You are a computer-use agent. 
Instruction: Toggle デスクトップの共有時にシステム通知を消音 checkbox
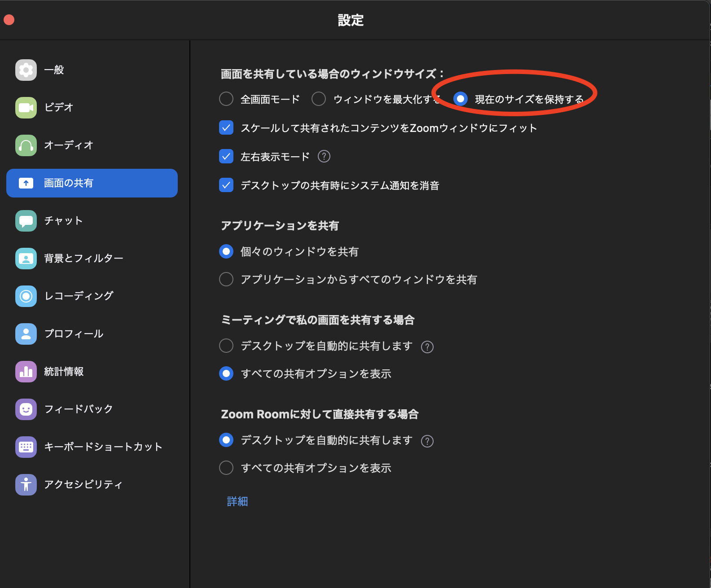[226, 185]
